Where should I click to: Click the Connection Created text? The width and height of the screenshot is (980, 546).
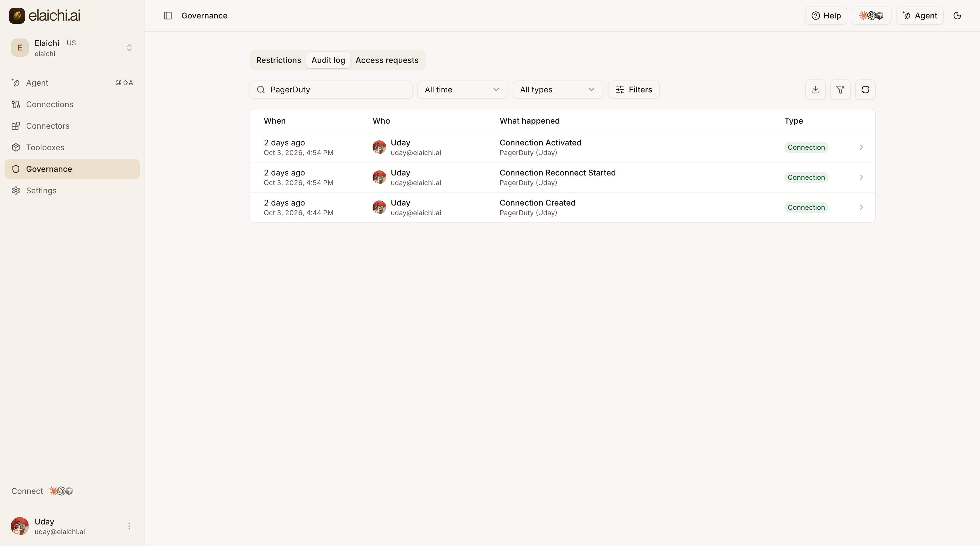point(537,203)
